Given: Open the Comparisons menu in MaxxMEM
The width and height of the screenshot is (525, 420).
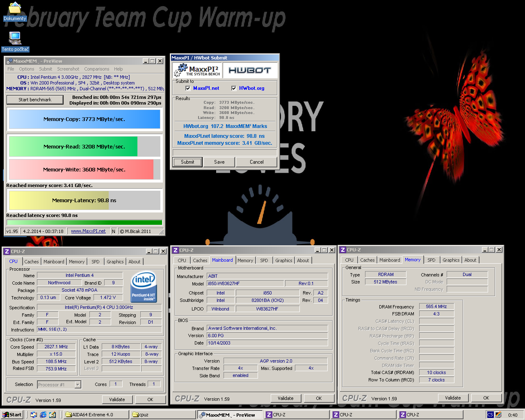Looking at the screenshot, I should pyautogui.click(x=97, y=69).
